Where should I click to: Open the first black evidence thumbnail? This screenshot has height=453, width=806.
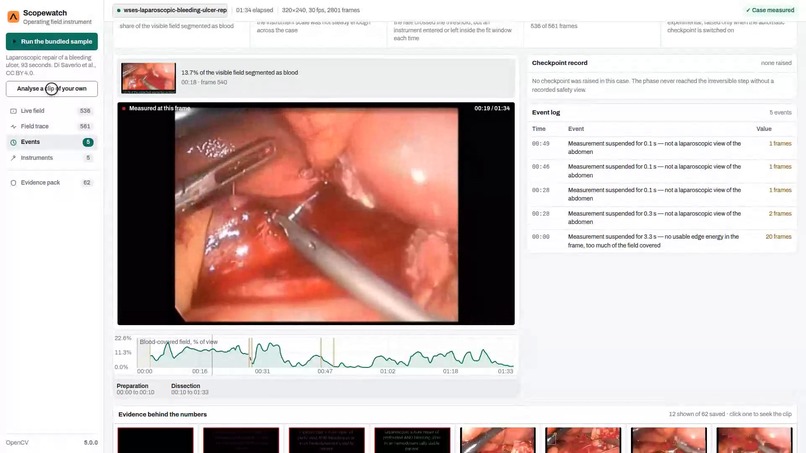pos(155,440)
